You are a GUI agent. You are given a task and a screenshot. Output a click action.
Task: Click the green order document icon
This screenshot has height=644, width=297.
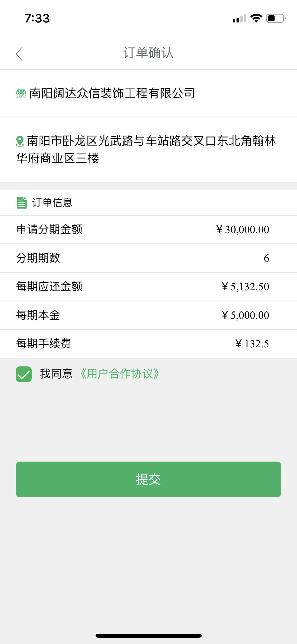(x=22, y=203)
